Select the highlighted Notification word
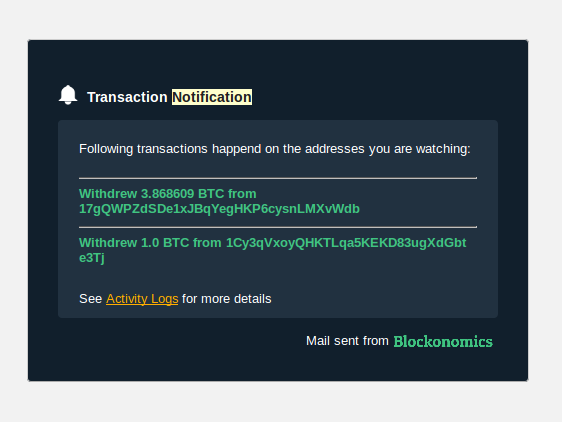 tap(212, 97)
